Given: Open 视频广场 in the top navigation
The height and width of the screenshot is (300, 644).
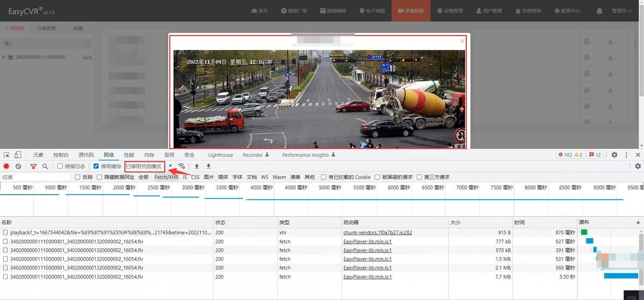Looking at the screenshot, I should point(294,11).
